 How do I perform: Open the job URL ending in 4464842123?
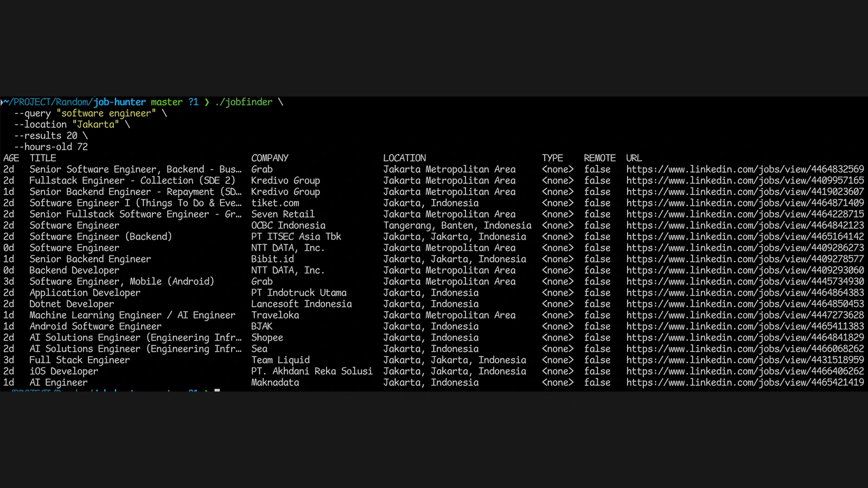pyautogui.click(x=745, y=225)
